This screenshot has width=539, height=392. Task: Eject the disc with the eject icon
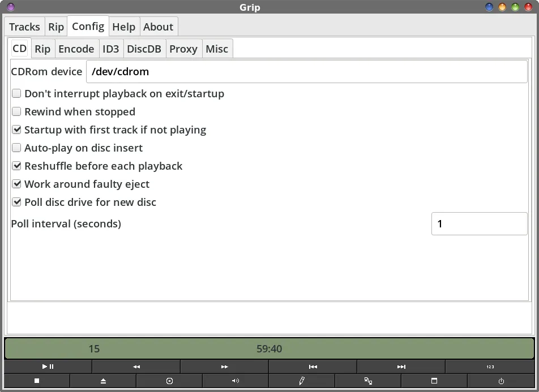(x=103, y=381)
